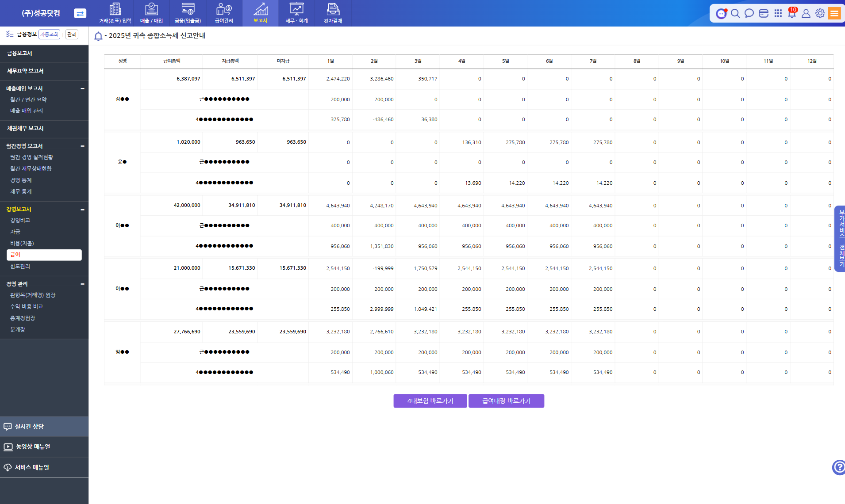Click 급여대장 바로가기 button
The width and height of the screenshot is (845, 504).
(506, 401)
